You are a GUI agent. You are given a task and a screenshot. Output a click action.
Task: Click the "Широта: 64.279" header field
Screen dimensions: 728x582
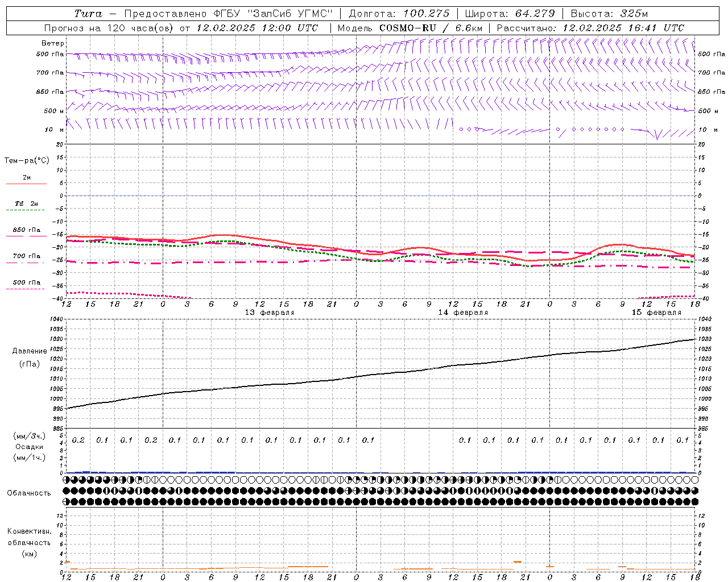(x=510, y=14)
